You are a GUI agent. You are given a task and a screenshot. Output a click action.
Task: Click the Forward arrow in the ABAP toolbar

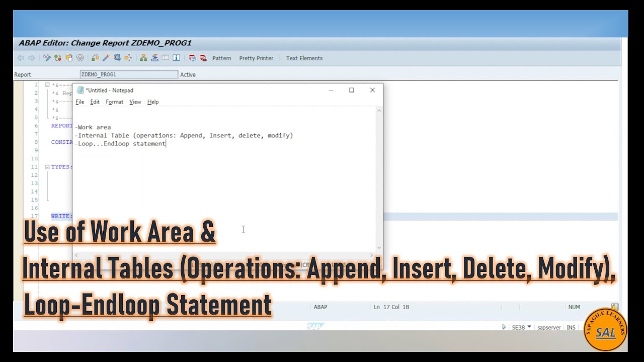pyautogui.click(x=32, y=58)
